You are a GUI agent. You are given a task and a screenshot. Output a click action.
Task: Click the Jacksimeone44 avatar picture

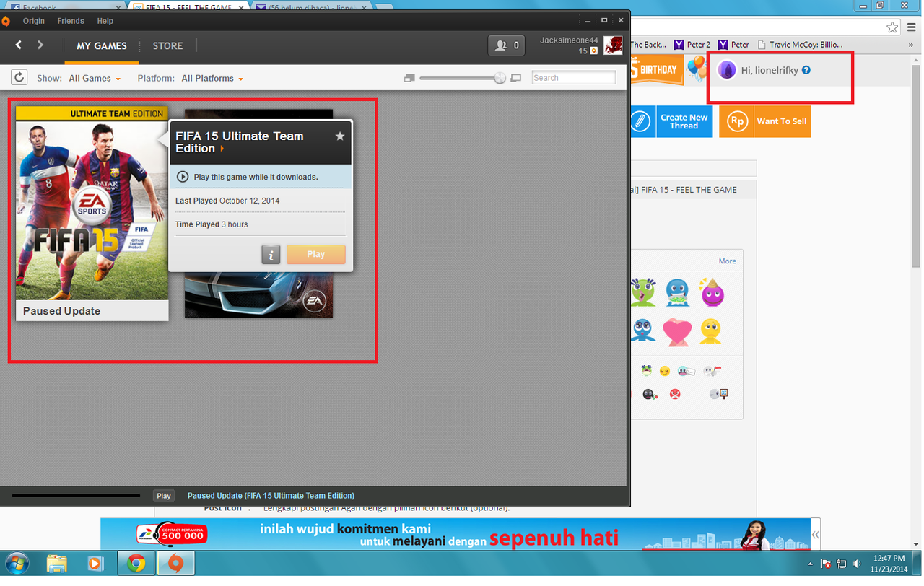[x=613, y=45]
